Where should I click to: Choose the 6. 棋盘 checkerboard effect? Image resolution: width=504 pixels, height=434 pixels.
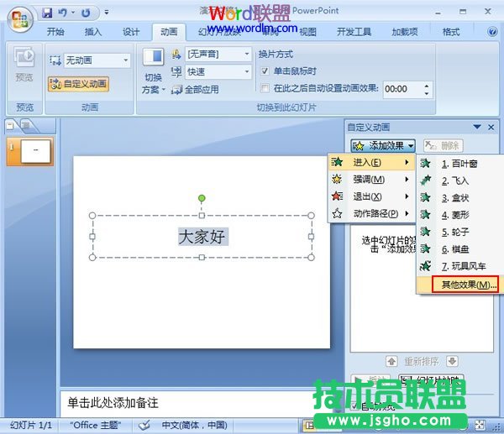coord(459,249)
